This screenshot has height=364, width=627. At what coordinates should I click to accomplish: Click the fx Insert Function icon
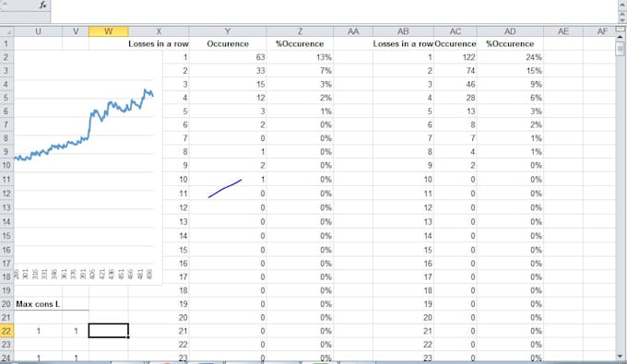[42, 6]
